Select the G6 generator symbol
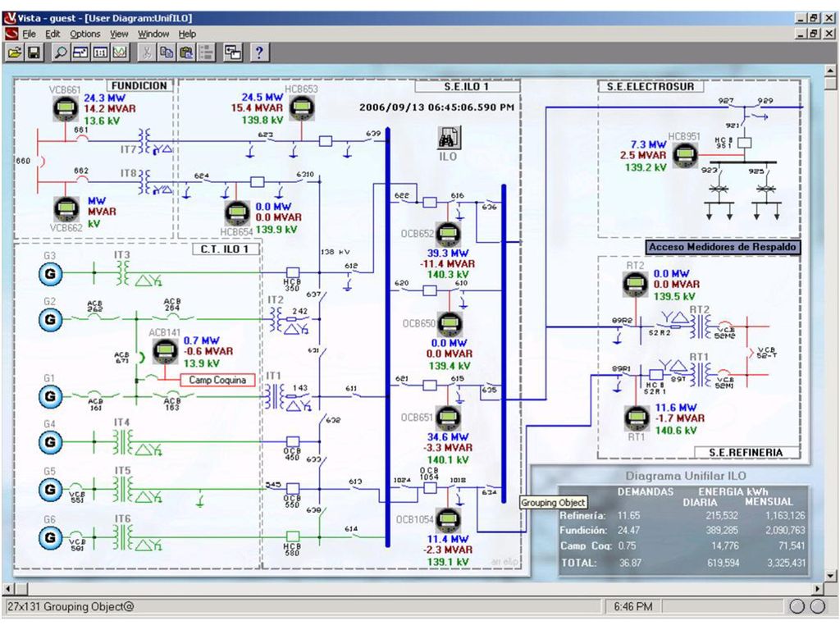840x630 pixels. 50,537
